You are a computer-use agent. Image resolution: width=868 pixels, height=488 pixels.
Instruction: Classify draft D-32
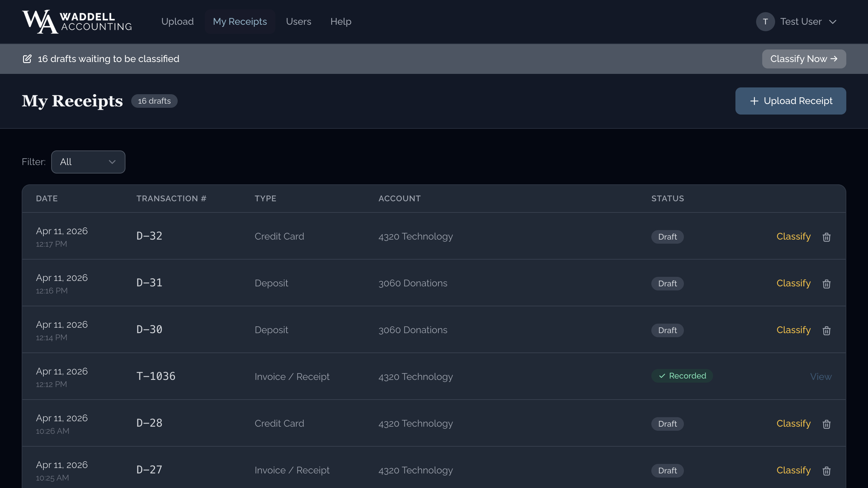(x=793, y=237)
